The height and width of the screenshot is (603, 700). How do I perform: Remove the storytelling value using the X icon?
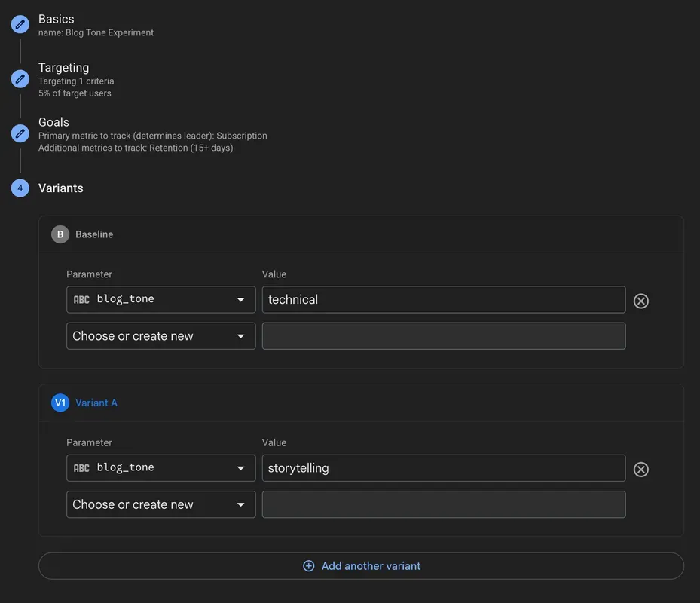(641, 469)
